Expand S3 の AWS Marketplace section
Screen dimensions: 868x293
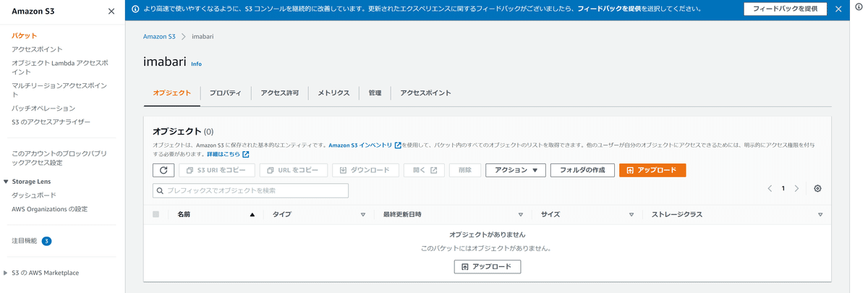(6, 273)
